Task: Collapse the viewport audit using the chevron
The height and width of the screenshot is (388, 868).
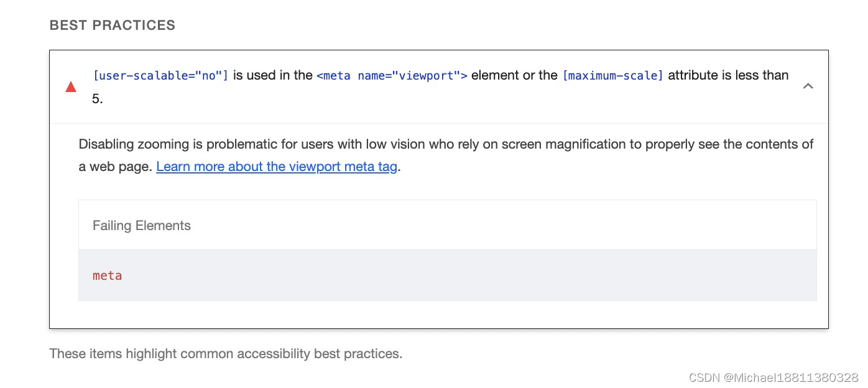Action: coord(808,86)
